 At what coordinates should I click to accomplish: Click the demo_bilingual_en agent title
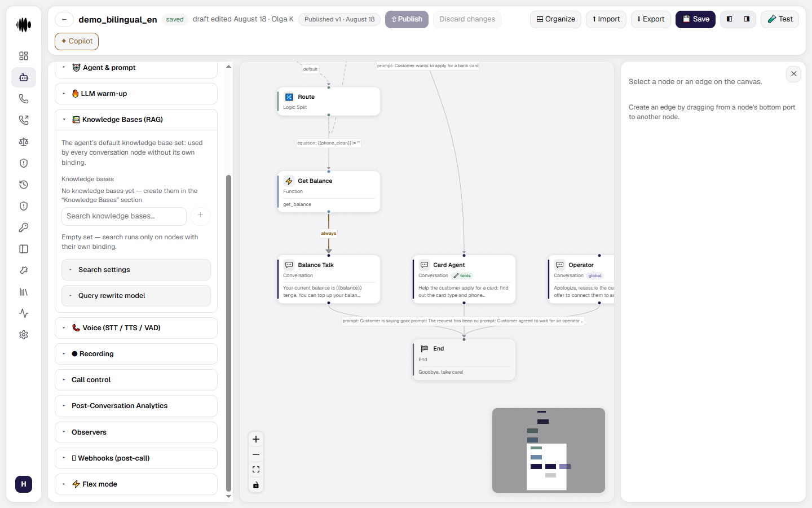pos(118,19)
